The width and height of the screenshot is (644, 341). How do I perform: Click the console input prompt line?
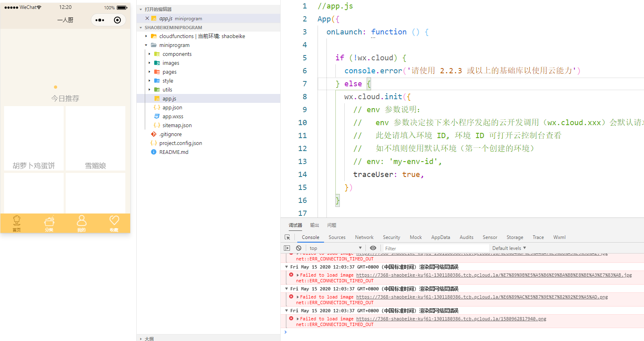pos(462,332)
